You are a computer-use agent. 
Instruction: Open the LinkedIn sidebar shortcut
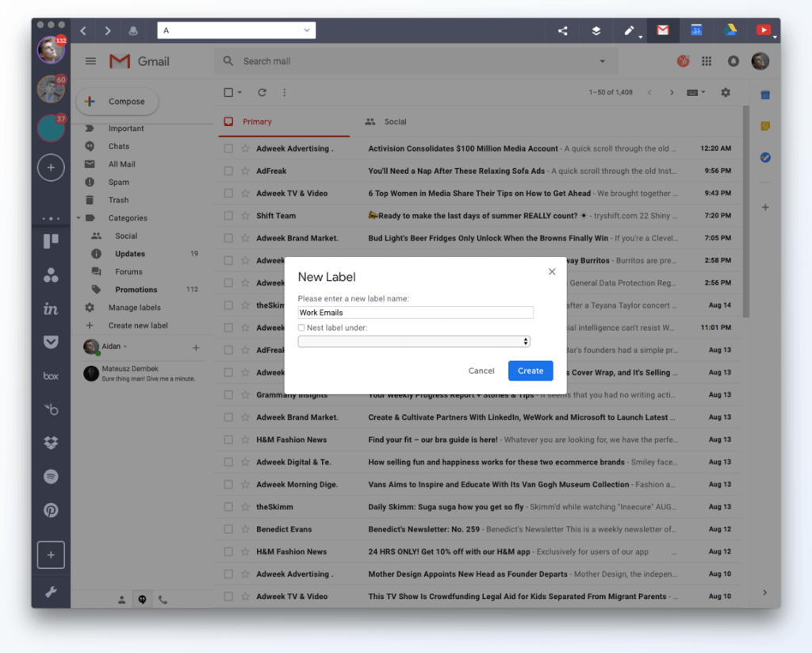[51, 309]
